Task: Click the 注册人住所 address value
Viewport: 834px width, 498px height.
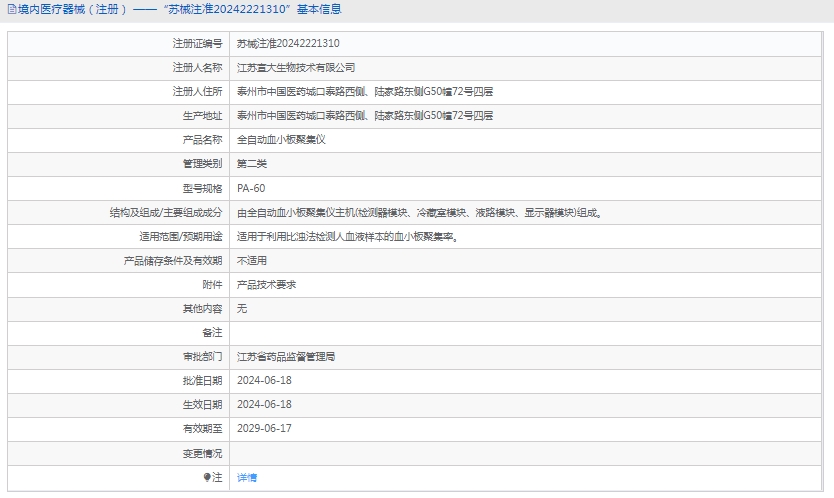Action: (364, 92)
